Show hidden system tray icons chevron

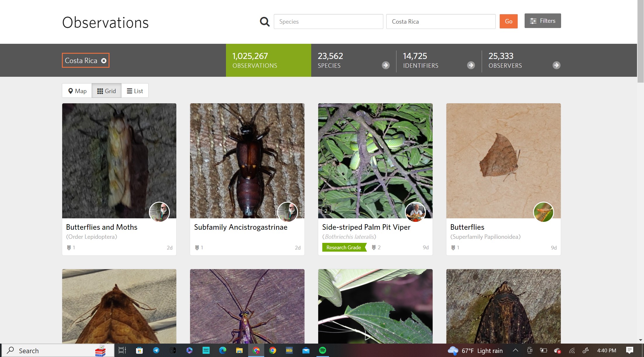tap(516, 350)
